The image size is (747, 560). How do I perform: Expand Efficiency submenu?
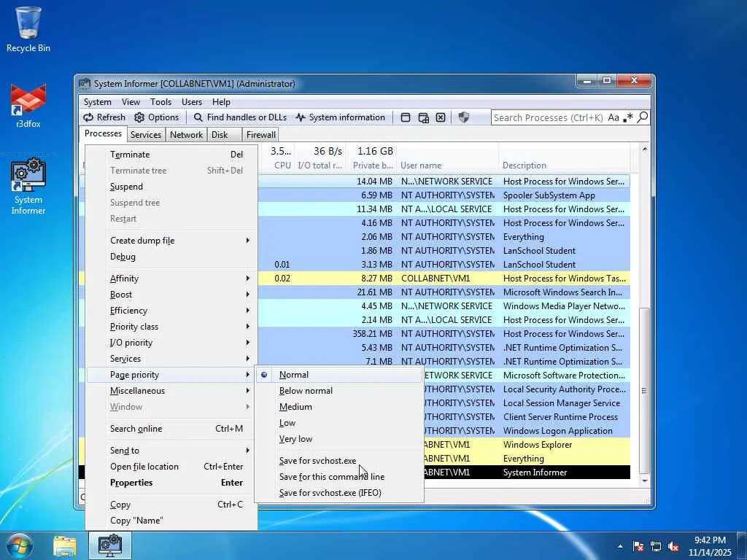point(171,311)
